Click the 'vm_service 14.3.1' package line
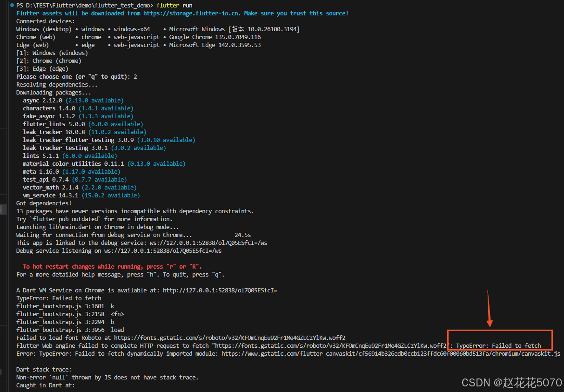 [x=81, y=195]
